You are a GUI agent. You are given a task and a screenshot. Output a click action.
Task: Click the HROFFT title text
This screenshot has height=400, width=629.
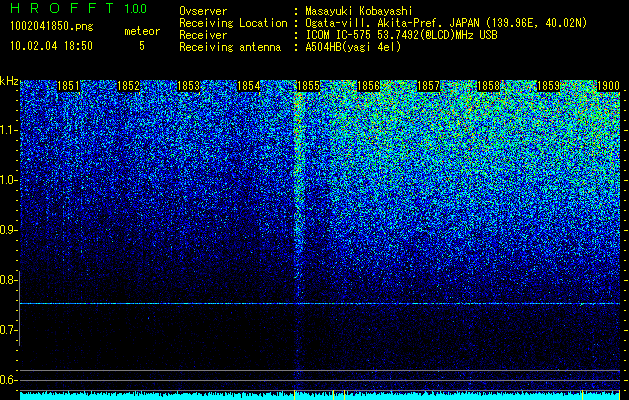[62, 8]
